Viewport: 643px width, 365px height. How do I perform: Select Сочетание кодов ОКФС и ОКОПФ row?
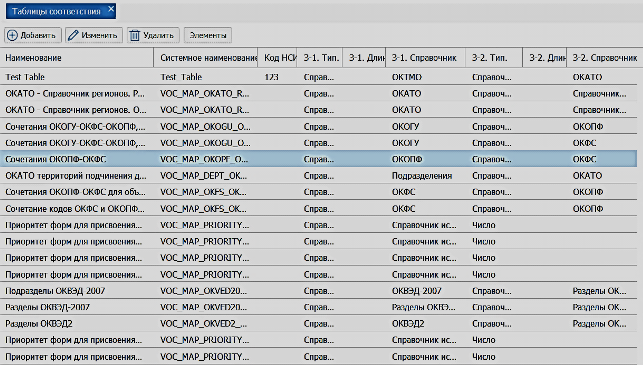pos(319,208)
